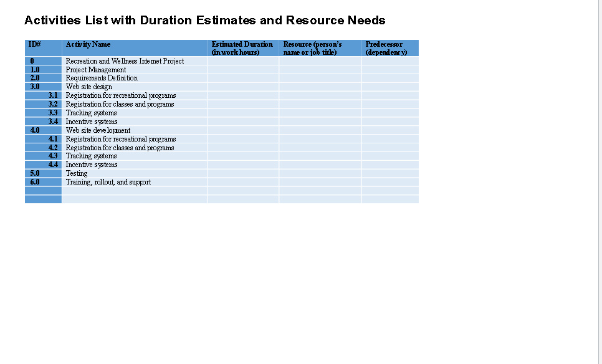602x364 pixels.
Task: Click the "Training, rollout, and support" cell
Action: 108,182
